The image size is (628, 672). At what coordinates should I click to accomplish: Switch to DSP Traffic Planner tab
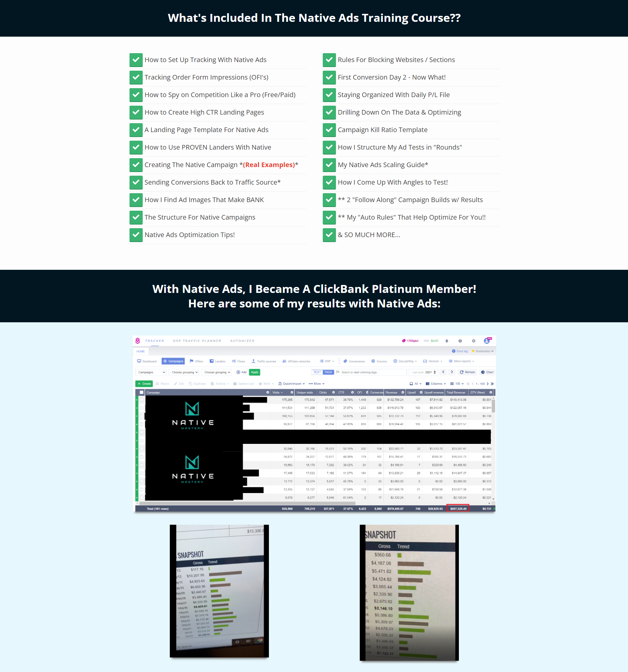[x=197, y=341]
